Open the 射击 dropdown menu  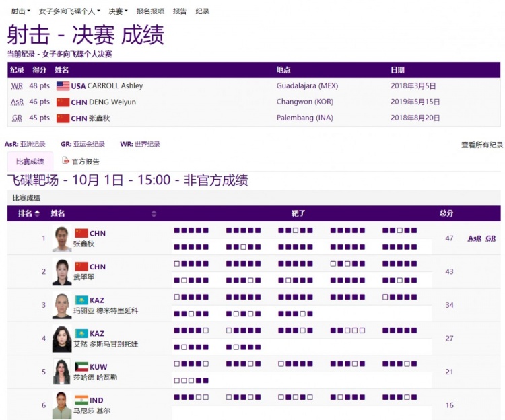coord(21,11)
